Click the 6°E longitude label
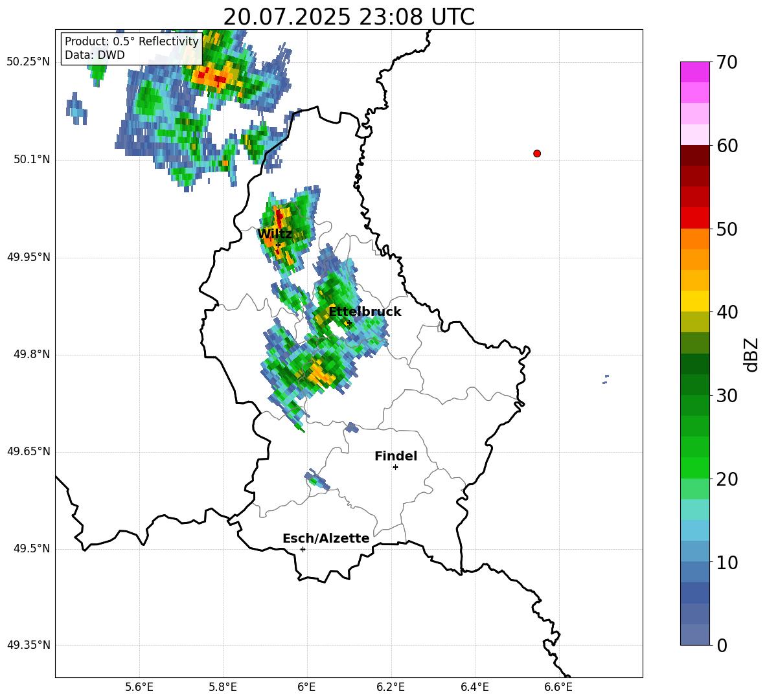 tap(306, 687)
